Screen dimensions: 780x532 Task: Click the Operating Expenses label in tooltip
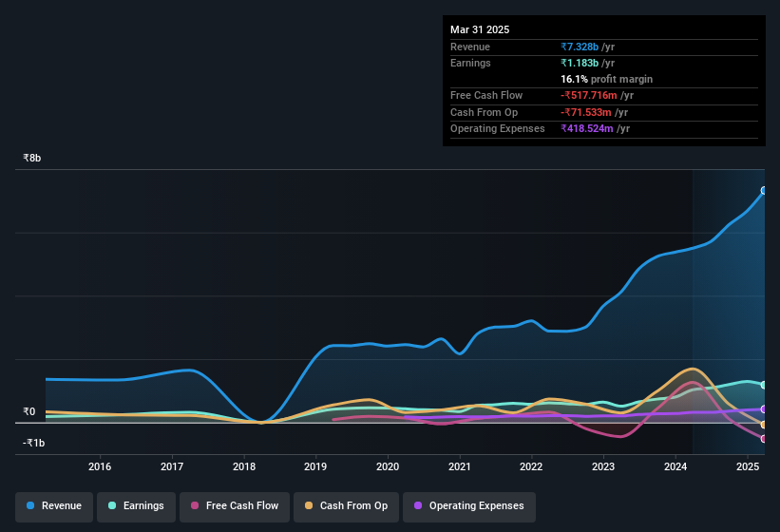tap(498, 129)
